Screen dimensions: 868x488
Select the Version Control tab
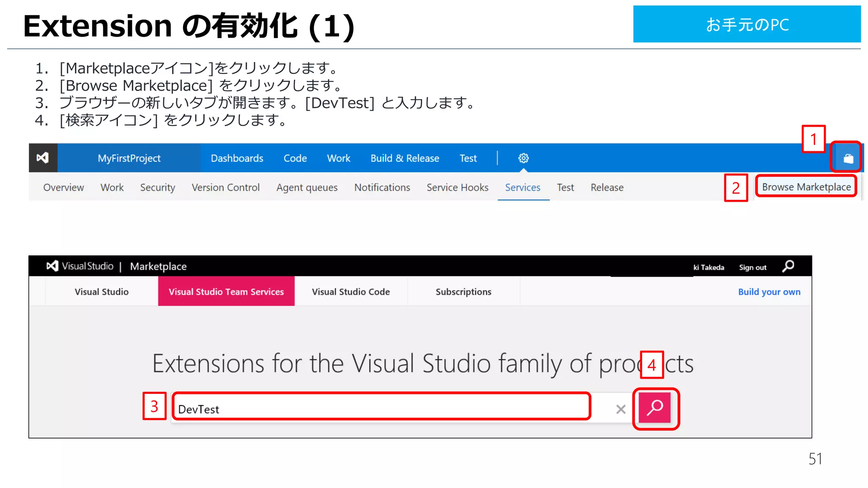[225, 187]
